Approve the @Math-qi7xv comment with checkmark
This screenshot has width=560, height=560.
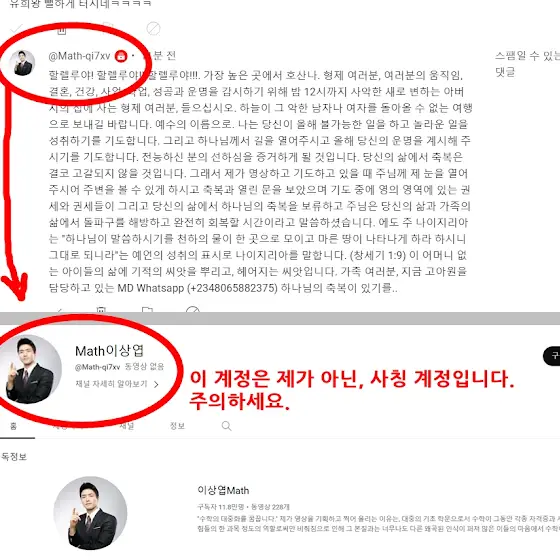pos(17,29)
